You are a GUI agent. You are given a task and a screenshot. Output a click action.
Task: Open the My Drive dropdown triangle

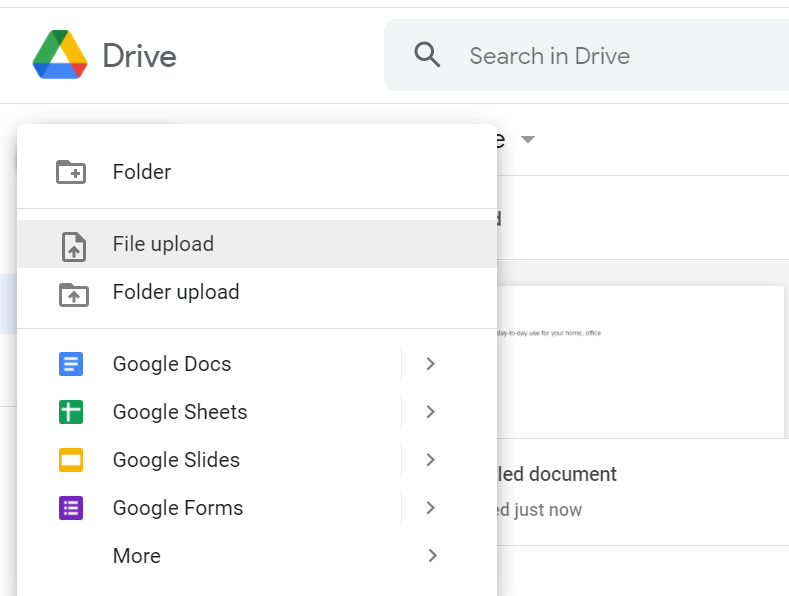pyautogui.click(x=527, y=139)
